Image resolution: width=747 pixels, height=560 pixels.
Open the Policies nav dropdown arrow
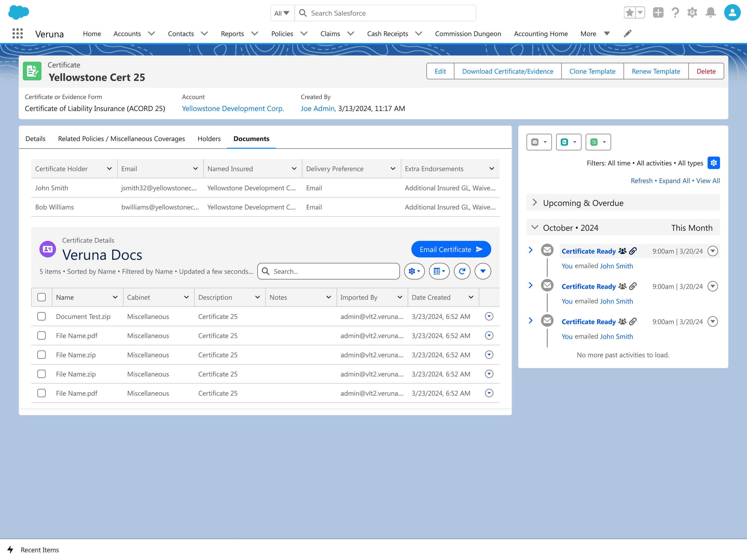click(304, 33)
